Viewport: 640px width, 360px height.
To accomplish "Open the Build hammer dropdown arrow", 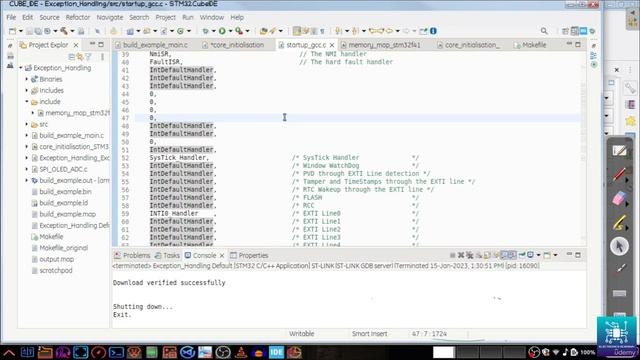I will [x=72, y=31].
